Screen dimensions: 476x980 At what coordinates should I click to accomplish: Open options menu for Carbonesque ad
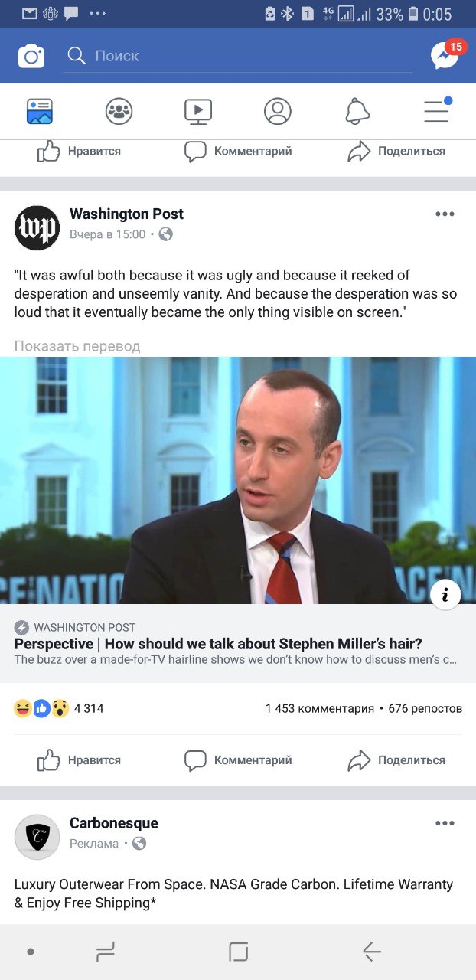click(445, 824)
